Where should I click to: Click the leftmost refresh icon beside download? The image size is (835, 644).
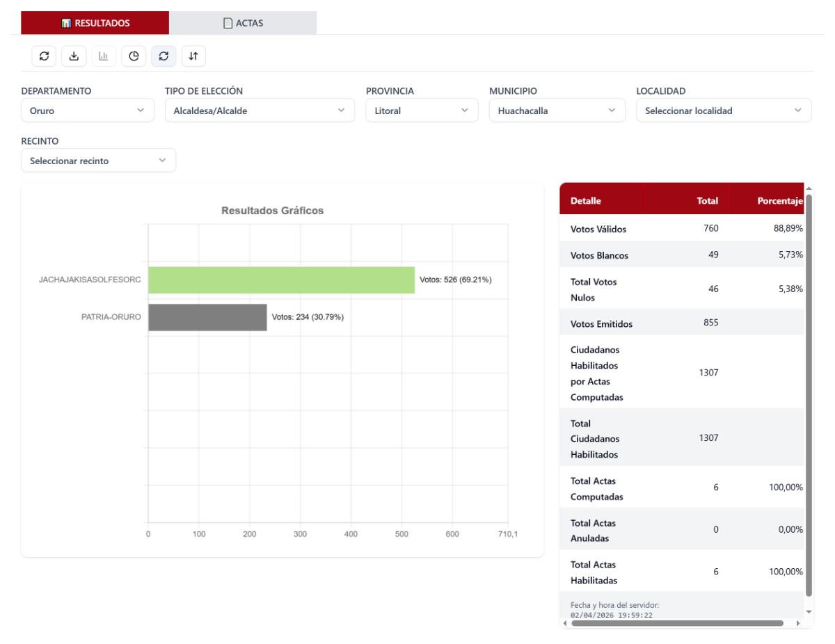pos(44,56)
